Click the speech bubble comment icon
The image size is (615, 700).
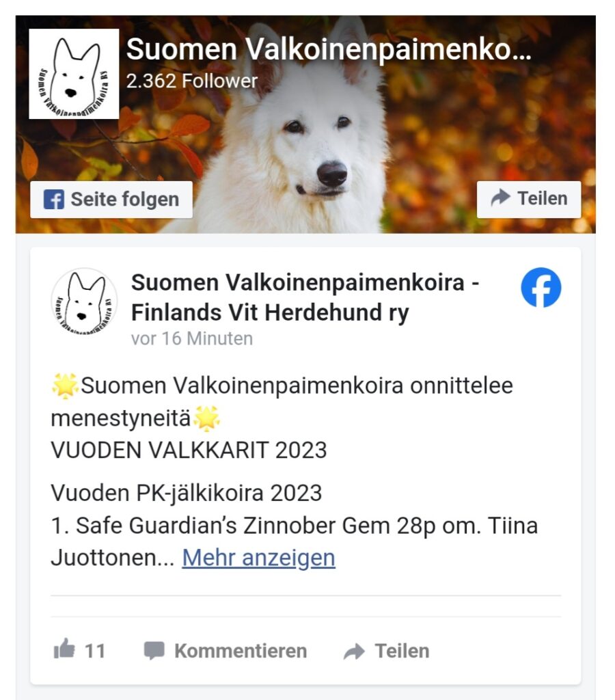point(154,651)
